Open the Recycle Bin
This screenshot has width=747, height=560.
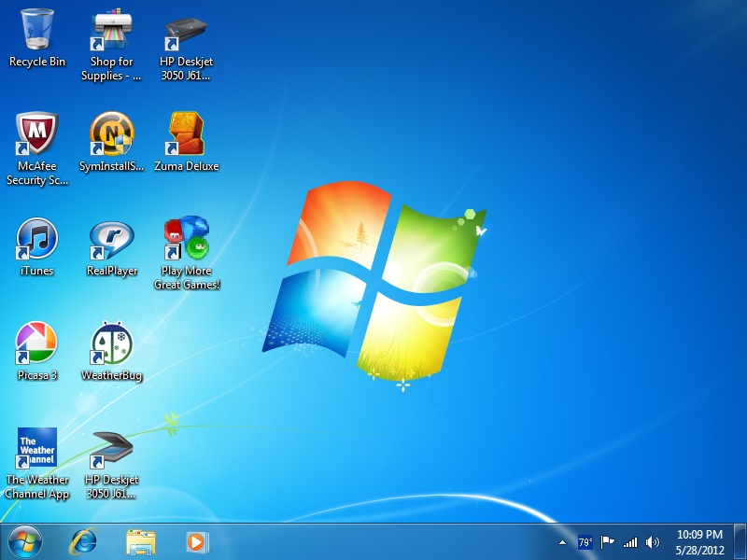pyautogui.click(x=35, y=28)
